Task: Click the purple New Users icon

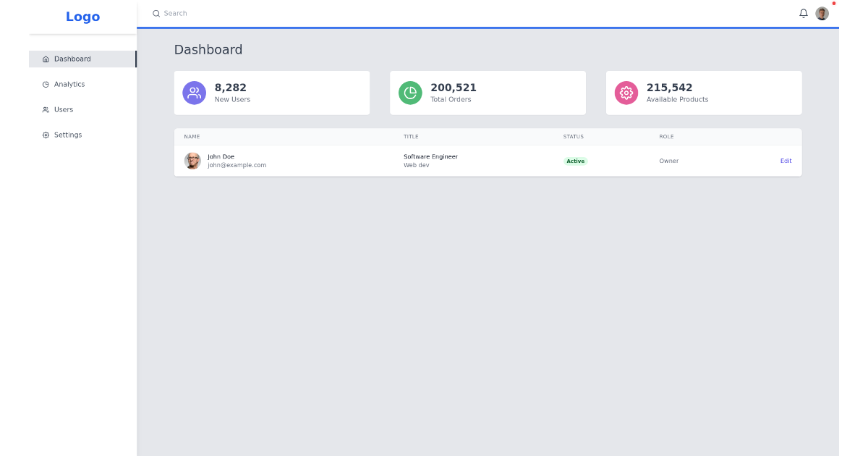Action: 194,93
